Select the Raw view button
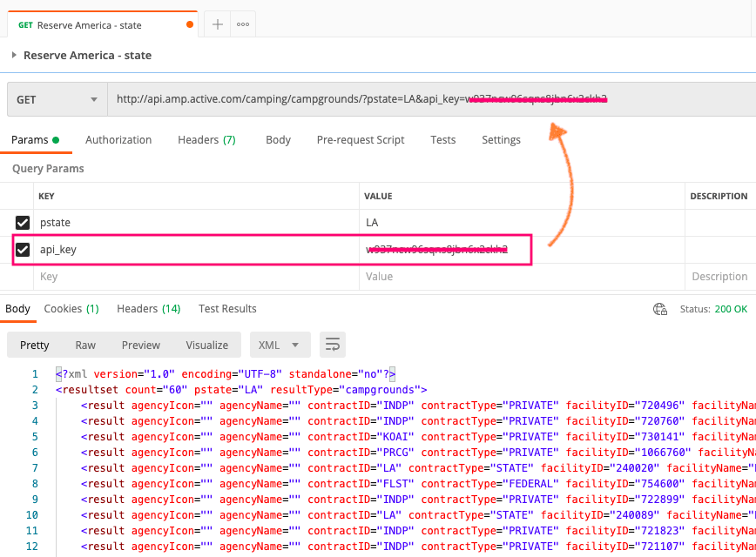The image size is (756, 557). click(85, 345)
